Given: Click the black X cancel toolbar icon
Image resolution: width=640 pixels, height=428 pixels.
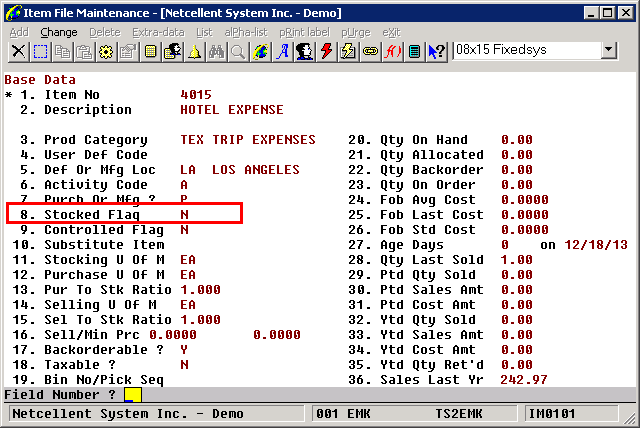Looking at the screenshot, I should (18, 52).
